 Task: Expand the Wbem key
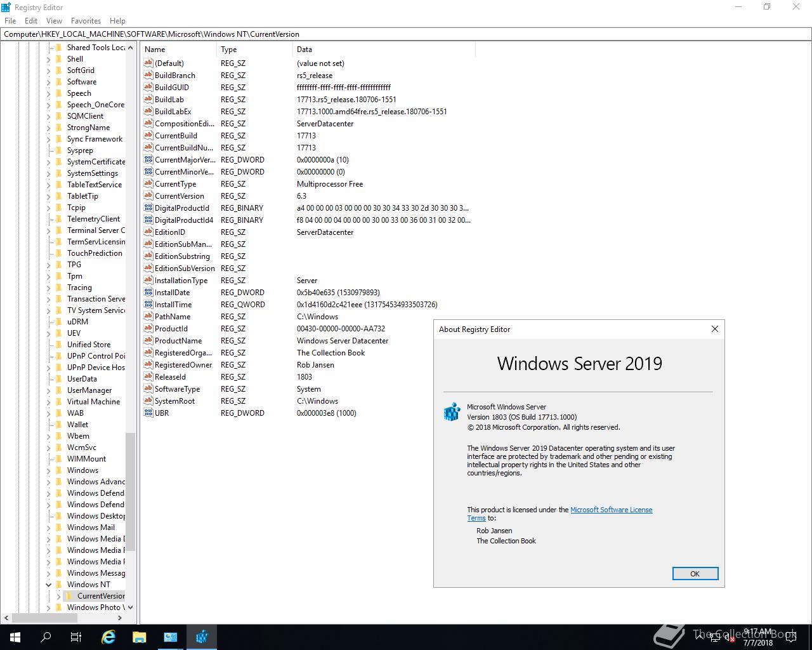click(x=49, y=436)
